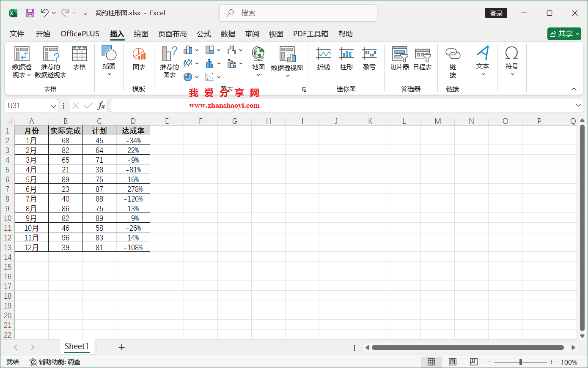Switch to the 数据 ribbon tab

click(x=228, y=34)
